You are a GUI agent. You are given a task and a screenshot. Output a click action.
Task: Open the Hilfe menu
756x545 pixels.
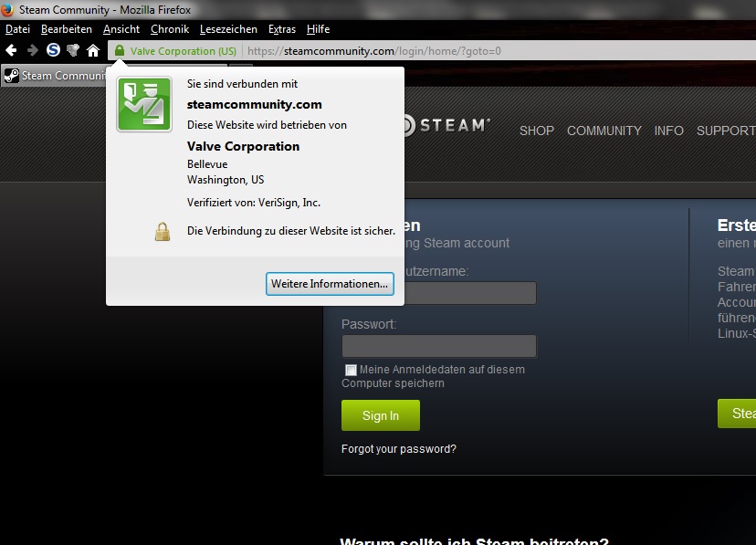click(x=319, y=29)
